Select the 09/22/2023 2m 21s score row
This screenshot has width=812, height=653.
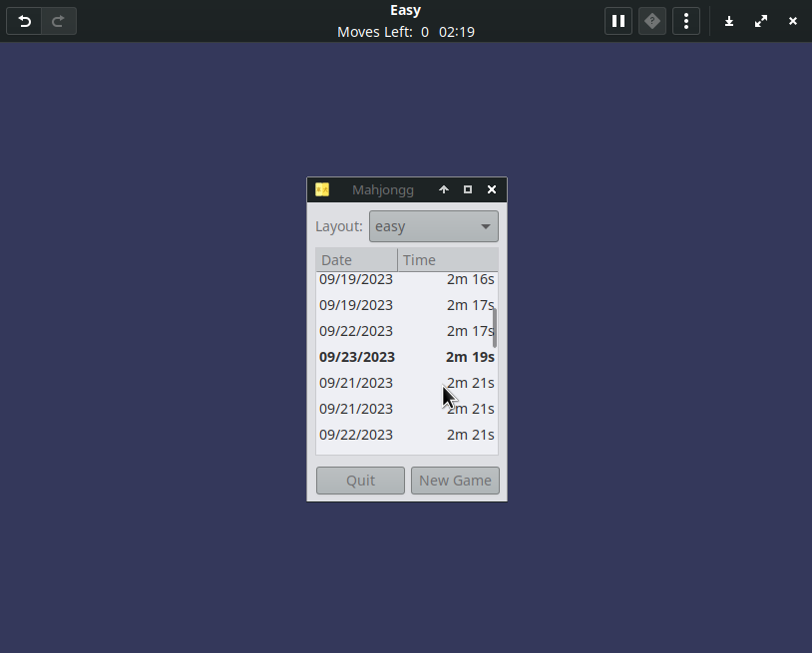[407, 435]
